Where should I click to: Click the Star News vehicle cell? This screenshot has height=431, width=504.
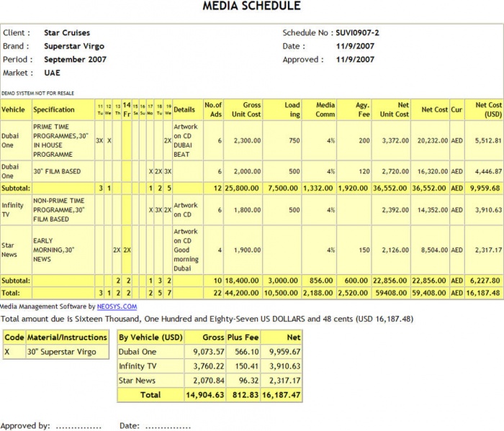16,250
